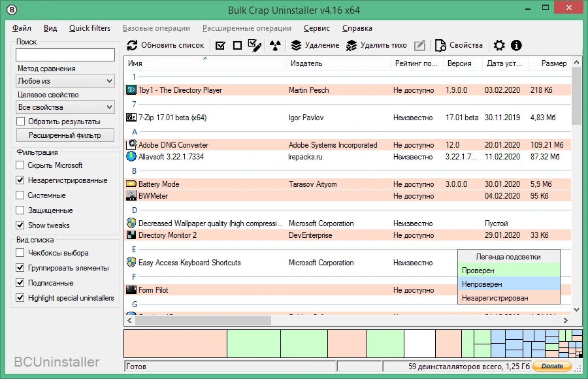Click the Select all checked-box toolbar icon
This screenshot has height=379, width=588.
pos(221,45)
